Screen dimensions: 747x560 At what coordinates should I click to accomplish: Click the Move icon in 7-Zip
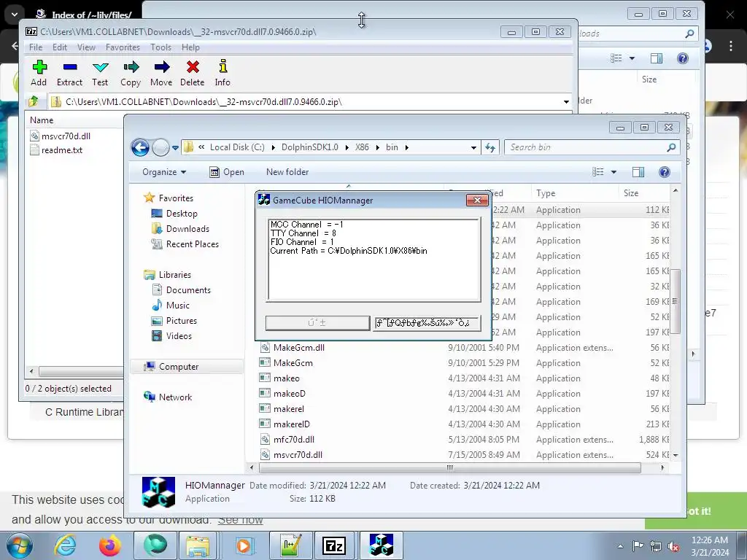coord(161,72)
